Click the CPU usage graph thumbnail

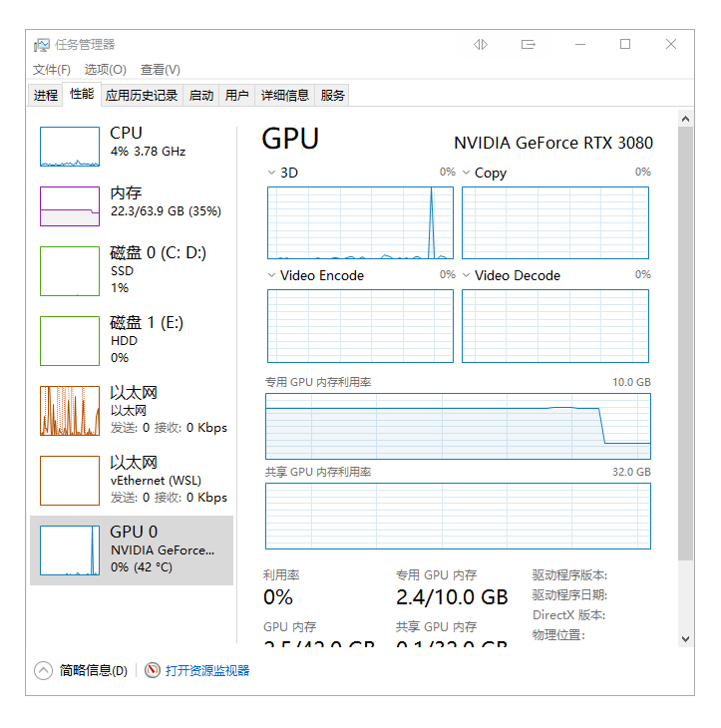70,147
